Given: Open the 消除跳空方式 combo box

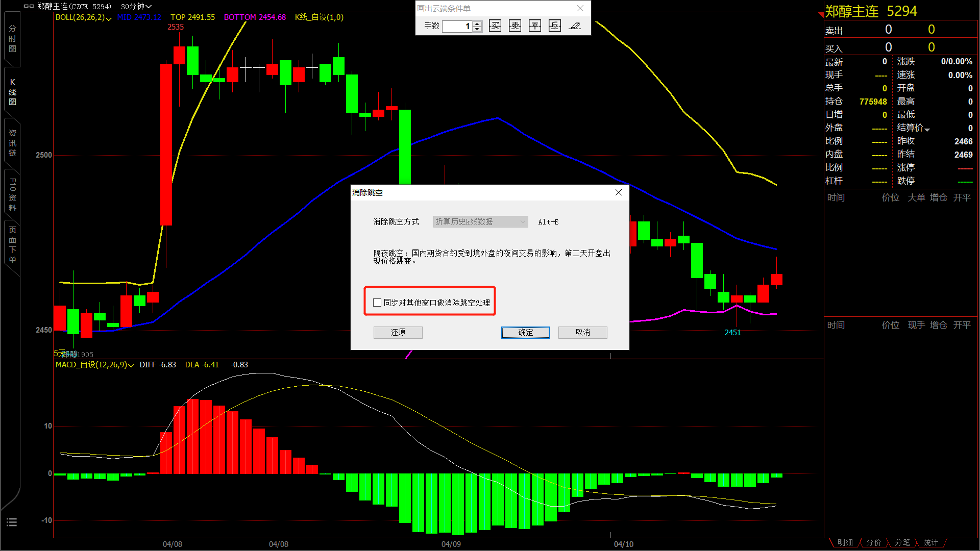Looking at the screenshot, I should click(480, 221).
